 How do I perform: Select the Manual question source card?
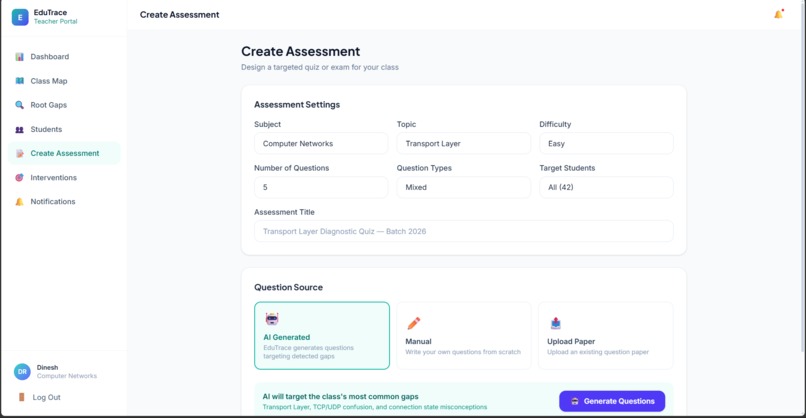pos(464,336)
